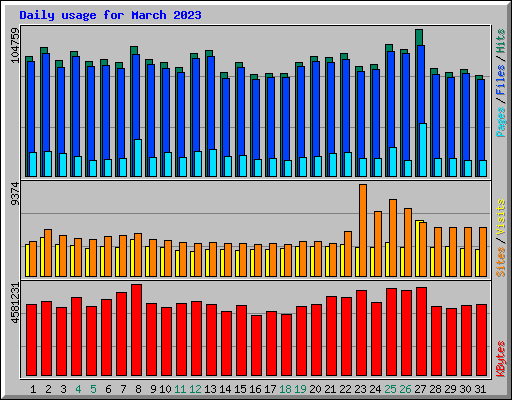The height and width of the screenshot is (400, 512).
Task: Click the orange bar for day 25
Action: 393,238
